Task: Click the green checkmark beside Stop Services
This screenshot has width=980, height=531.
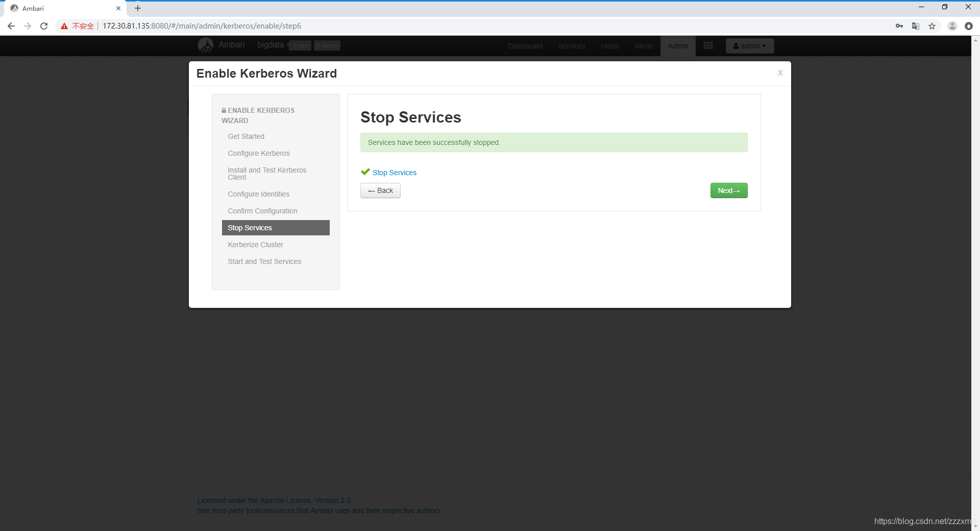Action: click(365, 172)
